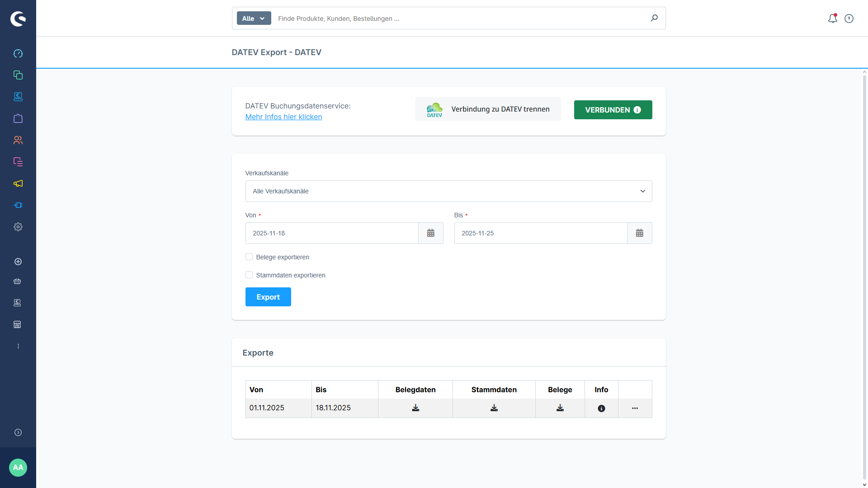Screen dimensions: 868x488
Task: Show export info icon in table row
Action: (601, 408)
